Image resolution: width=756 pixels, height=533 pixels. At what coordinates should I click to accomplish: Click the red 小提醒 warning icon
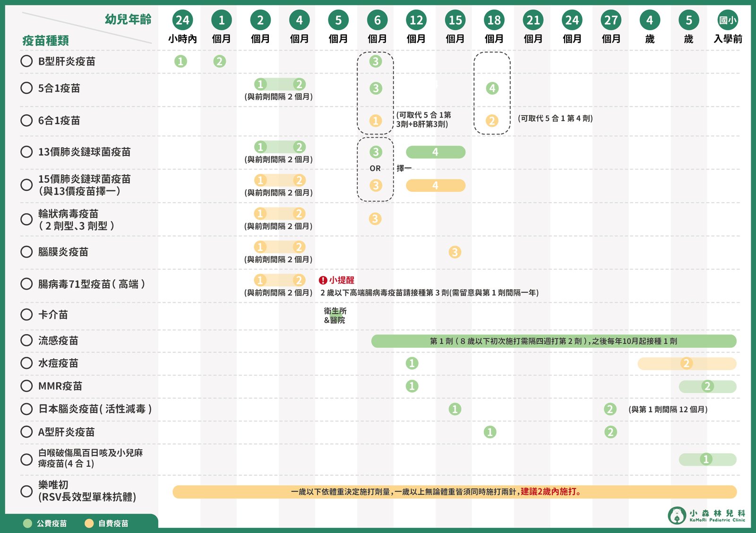(x=323, y=280)
